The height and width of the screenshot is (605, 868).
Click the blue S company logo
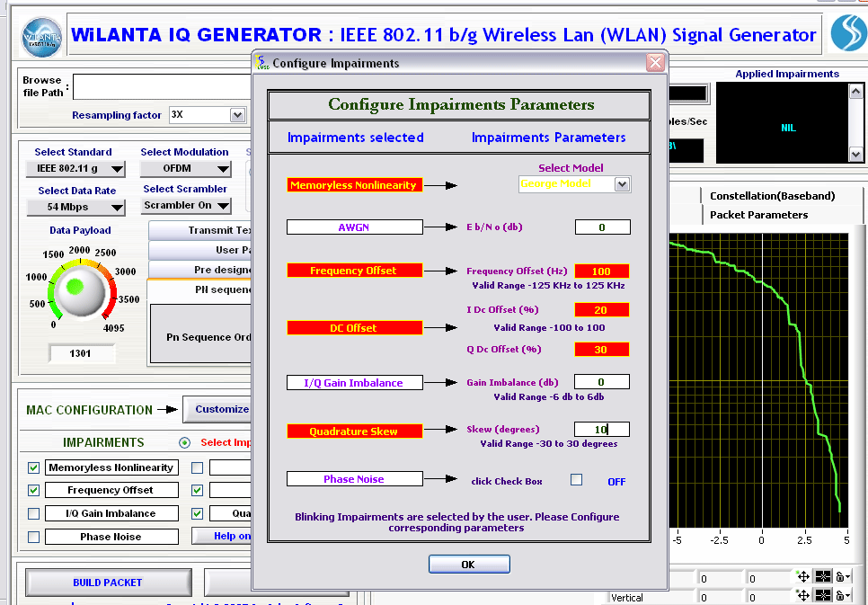tap(847, 32)
